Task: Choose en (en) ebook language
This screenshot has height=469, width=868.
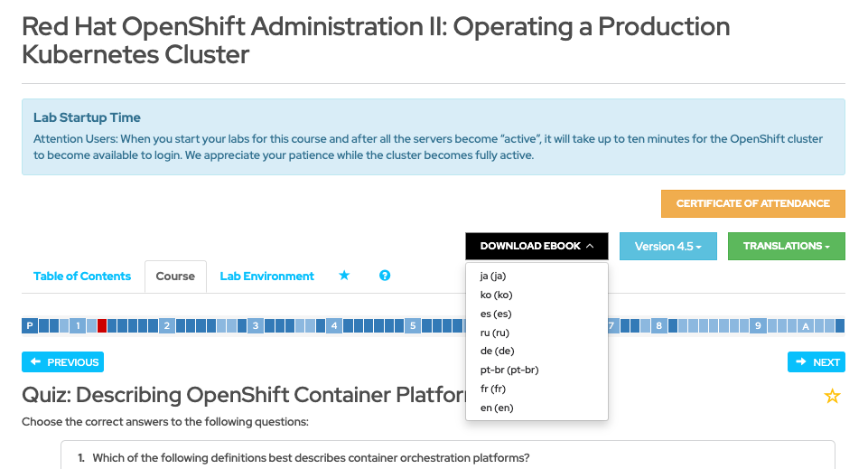Action: coord(497,408)
